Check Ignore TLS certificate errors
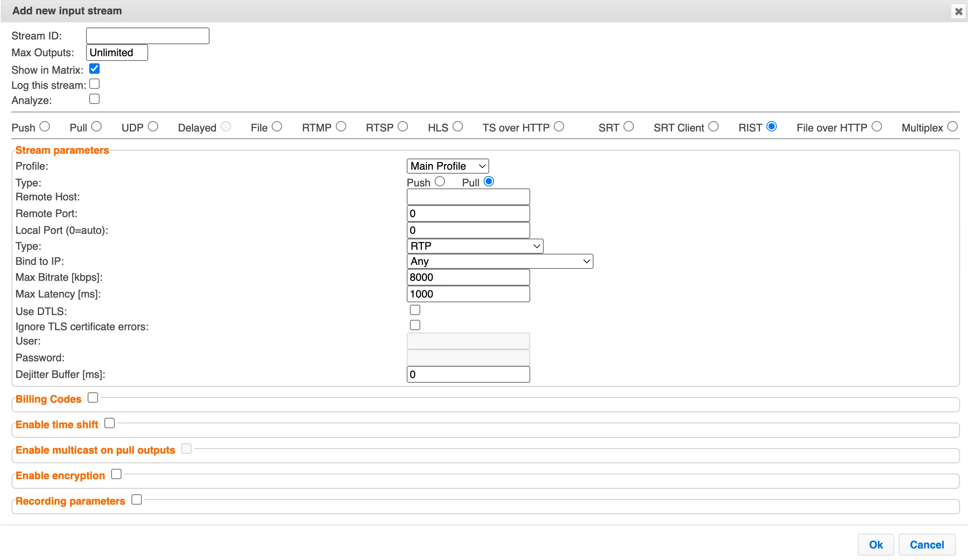Screen dimensions: 968x560 point(415,325)
